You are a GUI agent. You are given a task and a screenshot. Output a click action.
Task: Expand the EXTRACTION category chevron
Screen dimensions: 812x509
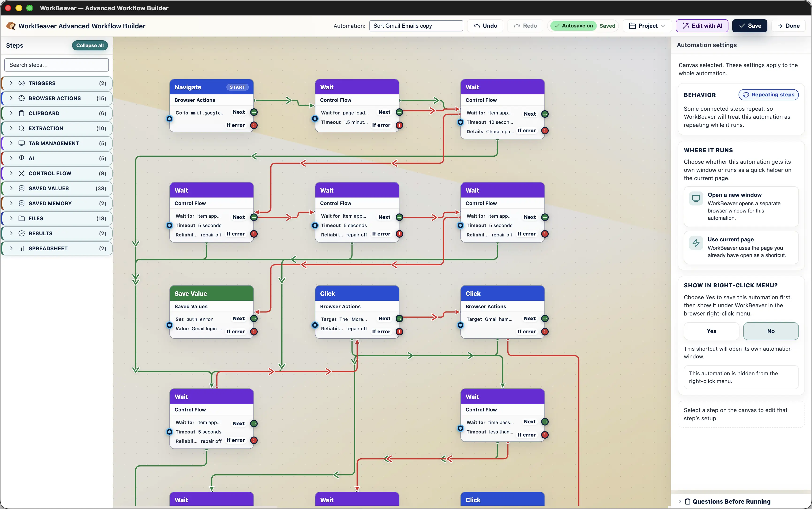coord(11,128)
